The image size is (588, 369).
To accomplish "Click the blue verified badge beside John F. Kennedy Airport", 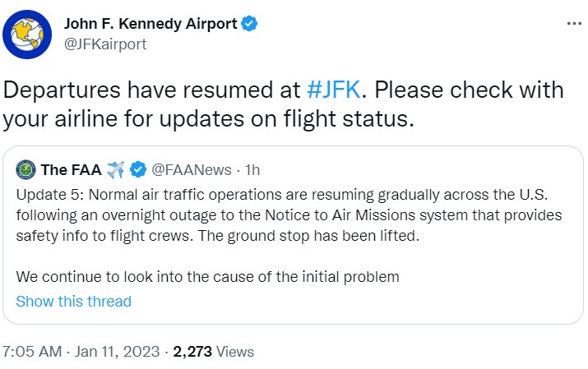I will coord(250,24).
